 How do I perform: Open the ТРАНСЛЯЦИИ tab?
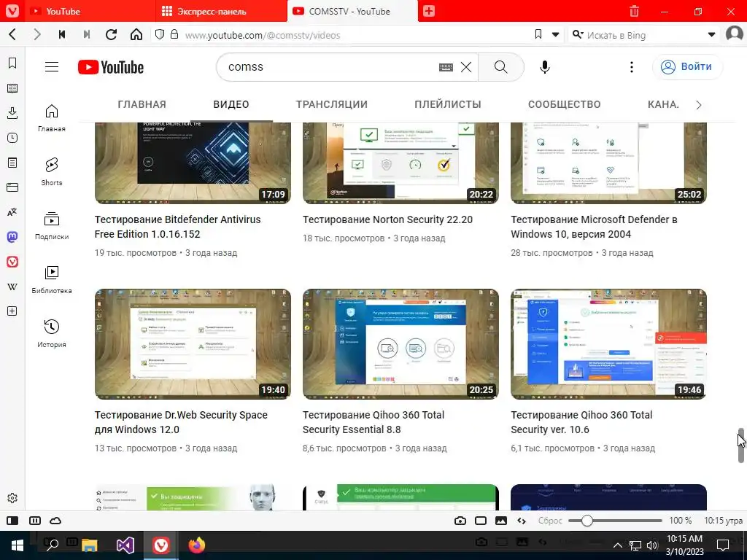coord(332,104)
